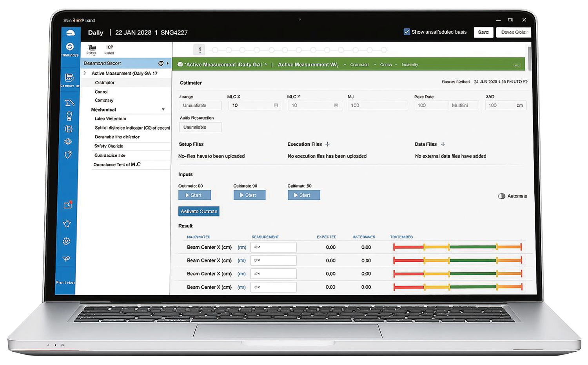Click the Savo button in header
Image resolution: width=588 pixels, height=365 pixels.
tap(483, 32)
